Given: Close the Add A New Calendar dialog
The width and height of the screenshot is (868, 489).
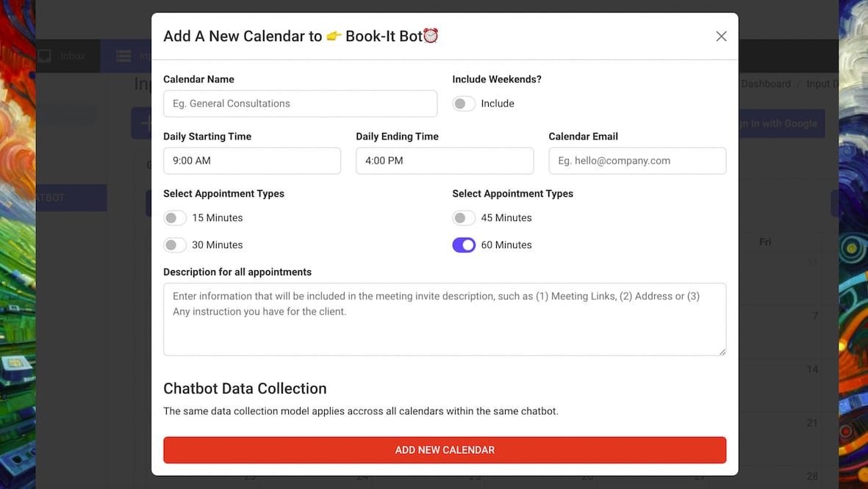Looking at the screenshot, I should pyautogui.click(x=721, y=37).
